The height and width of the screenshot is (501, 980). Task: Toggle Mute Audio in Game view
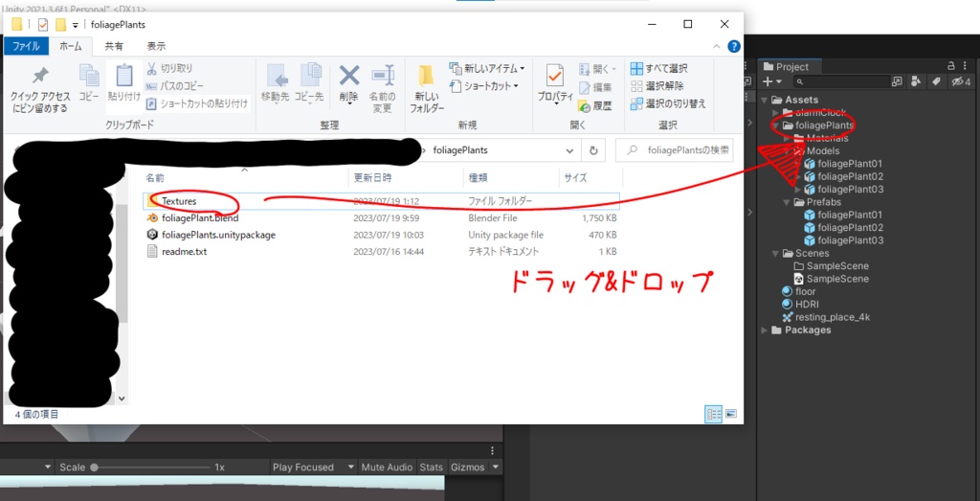point(387,467)
